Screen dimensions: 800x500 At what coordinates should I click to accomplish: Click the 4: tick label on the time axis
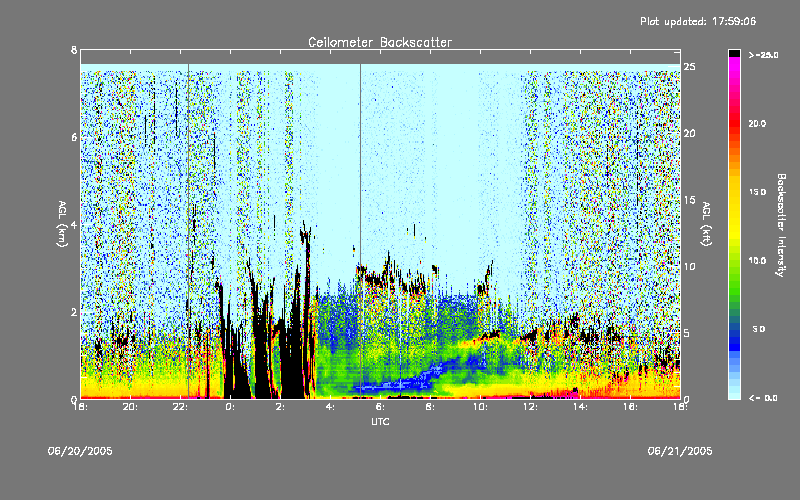[330, 407]
